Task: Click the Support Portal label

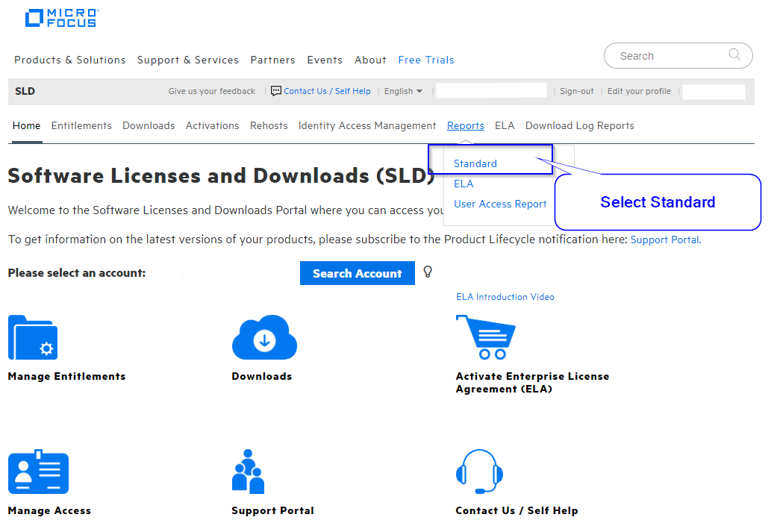Action: click(x=272, y=510)
